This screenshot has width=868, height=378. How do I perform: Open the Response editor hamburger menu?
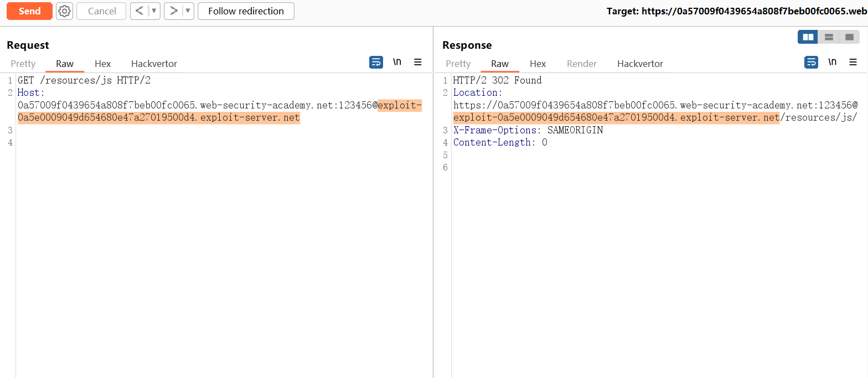(853, 63)
